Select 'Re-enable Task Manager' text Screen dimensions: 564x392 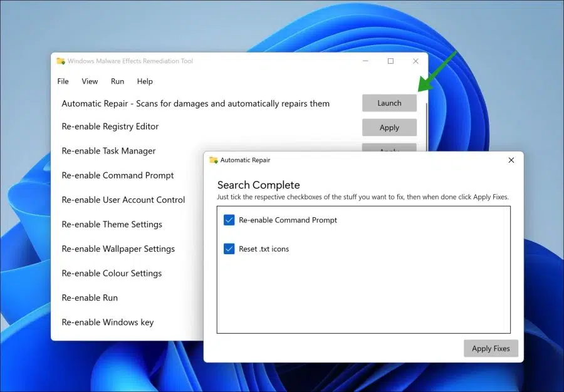pyautogui.click(x=108, y=151)
